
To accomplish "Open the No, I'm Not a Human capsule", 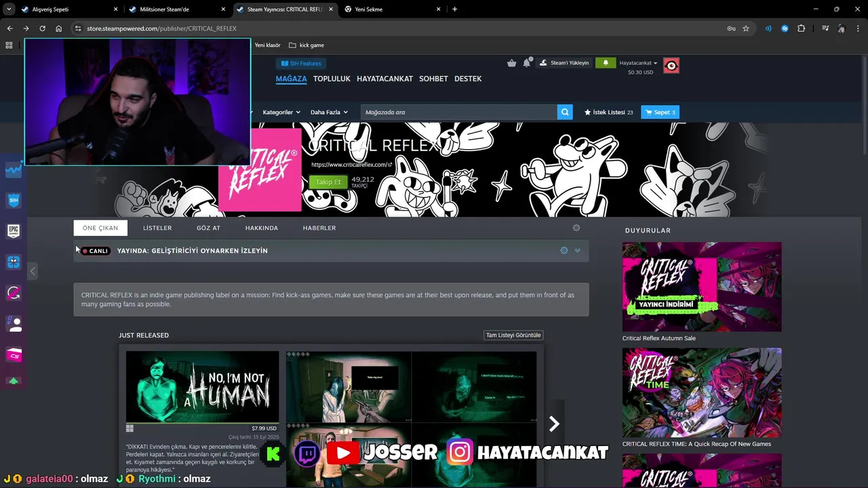I will click(x=202, y=387).
